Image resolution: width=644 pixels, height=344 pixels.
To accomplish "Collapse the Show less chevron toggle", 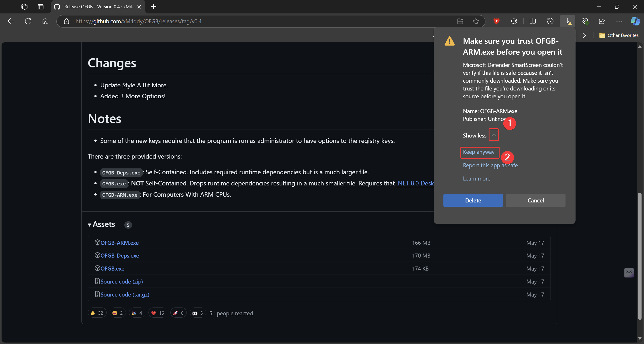I will click(x=493, y=135).
